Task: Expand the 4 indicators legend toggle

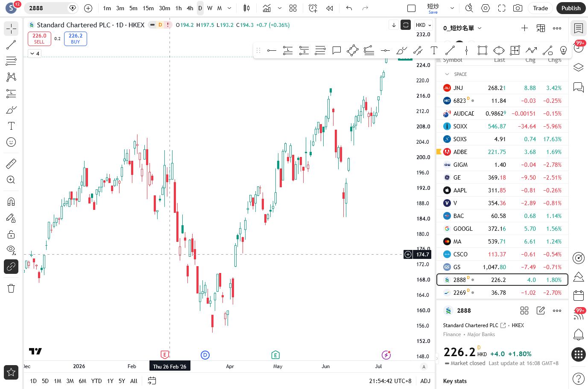Action: click(x=35, y=53)
